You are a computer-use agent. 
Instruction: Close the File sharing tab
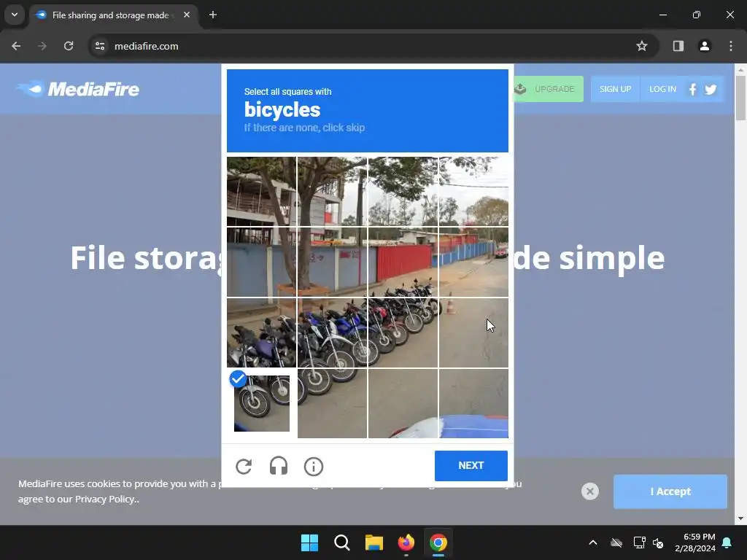[x=187, y=15]
